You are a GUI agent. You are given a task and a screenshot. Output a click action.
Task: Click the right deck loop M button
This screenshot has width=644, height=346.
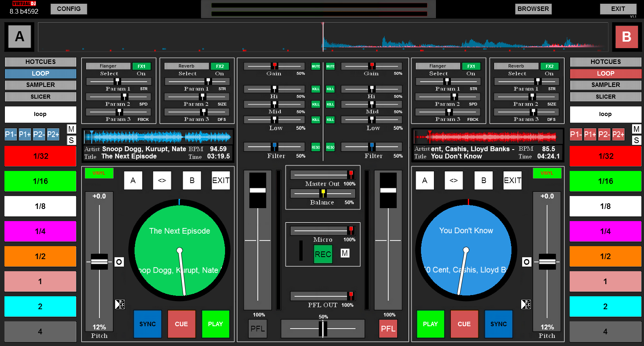[636, 129]
